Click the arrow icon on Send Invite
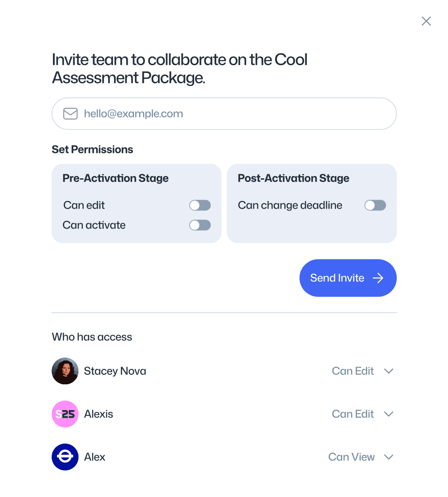 click(378, 278)
